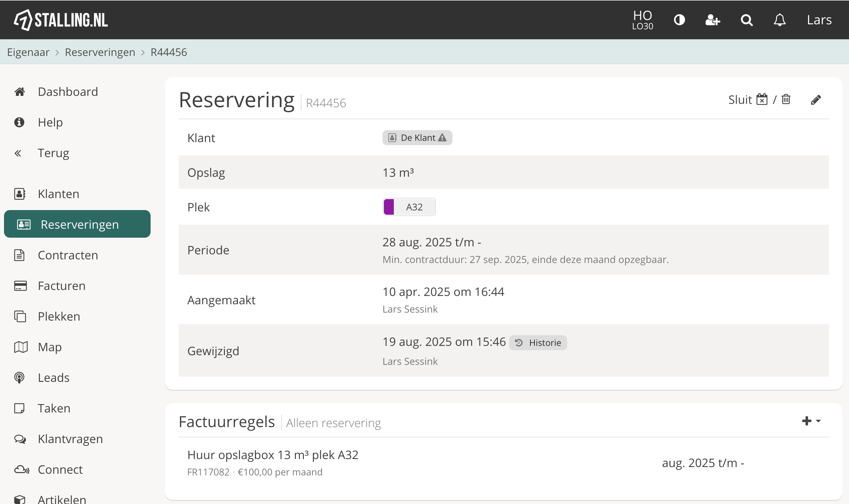Click the Connect cloud icon

22,470
